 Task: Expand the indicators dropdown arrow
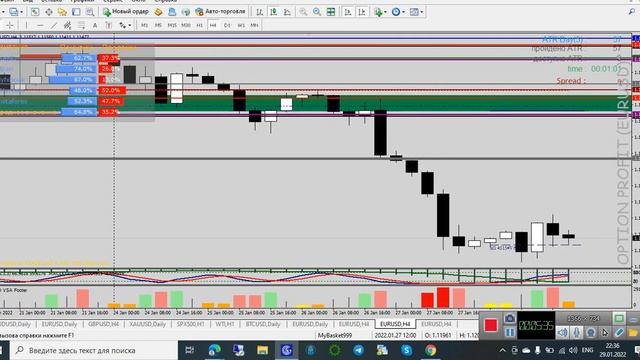(x=386, y=12)
